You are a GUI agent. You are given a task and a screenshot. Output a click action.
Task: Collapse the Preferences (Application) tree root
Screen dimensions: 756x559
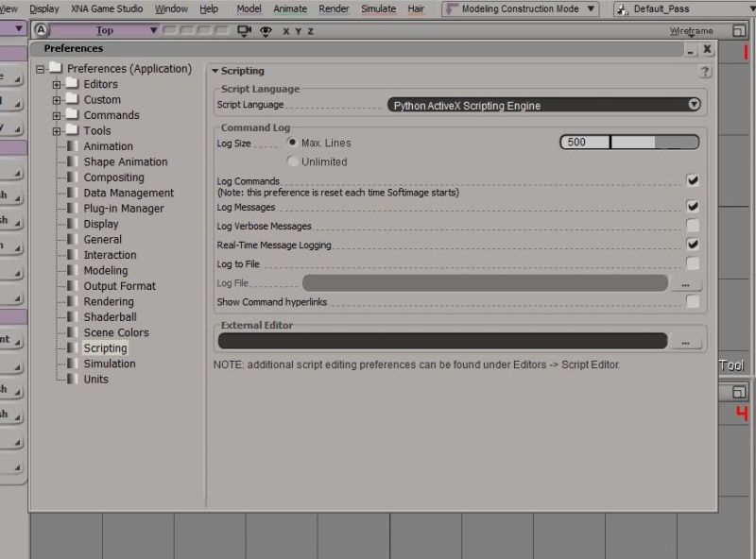[x=40, y=69]
